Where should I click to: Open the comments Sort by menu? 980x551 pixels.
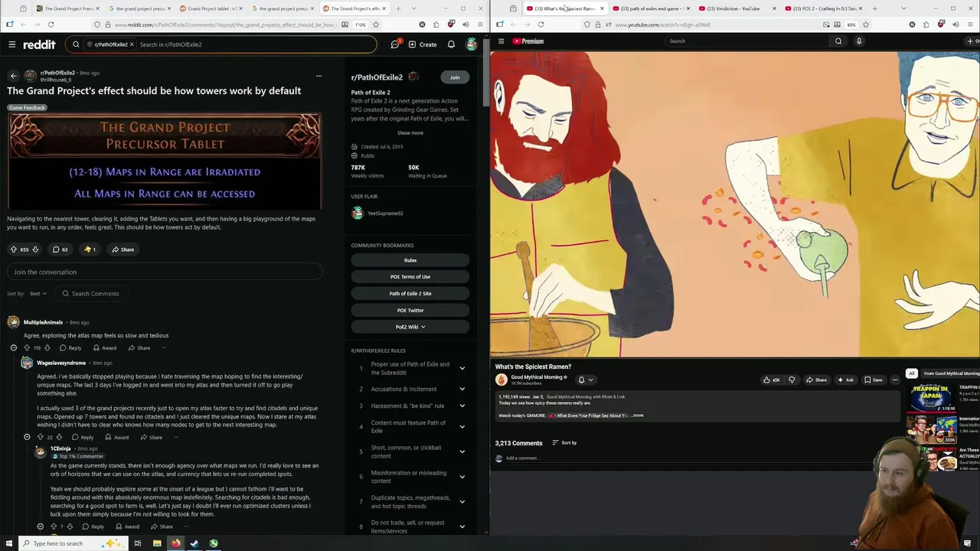click(x=564, y=443)
